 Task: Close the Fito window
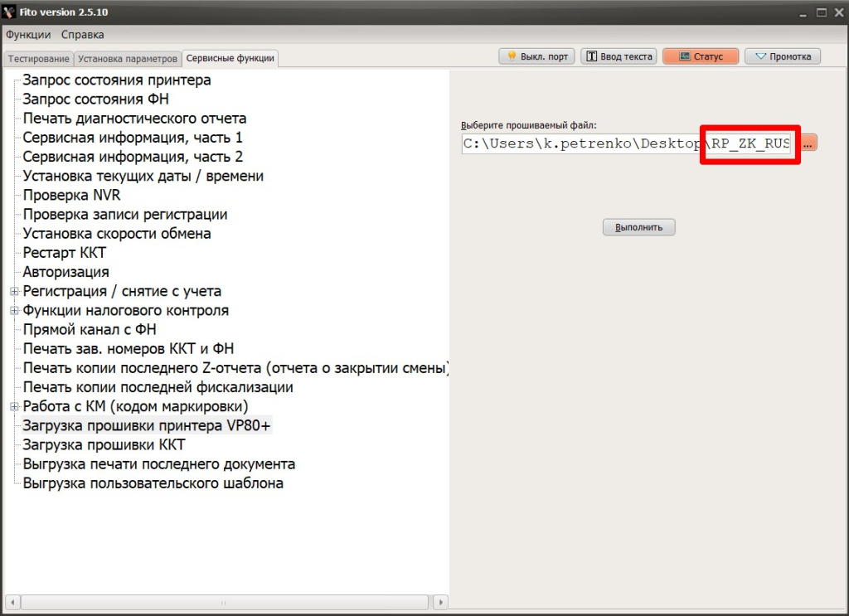839,12
